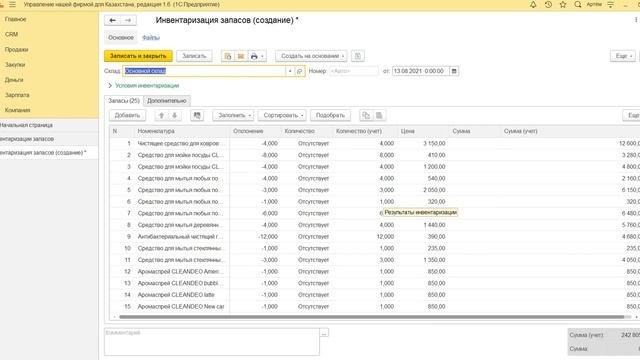Click the post document icon

click(228, 56)
